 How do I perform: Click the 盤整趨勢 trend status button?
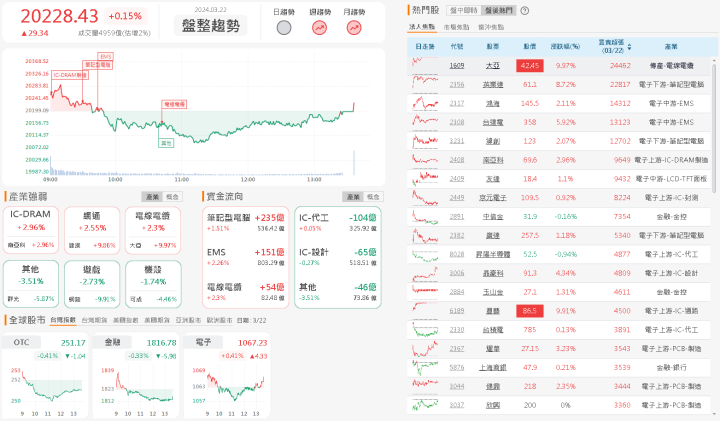[x=211, y=26]
